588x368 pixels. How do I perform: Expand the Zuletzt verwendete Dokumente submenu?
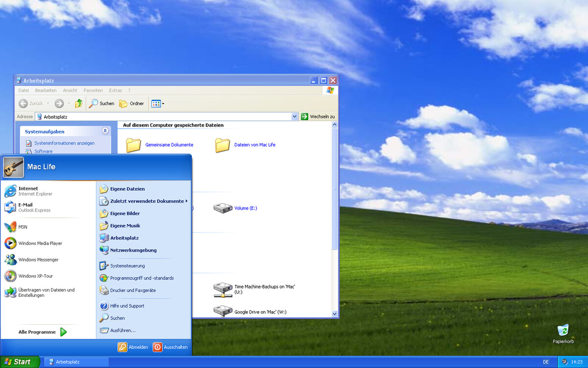tap(145, 201)
